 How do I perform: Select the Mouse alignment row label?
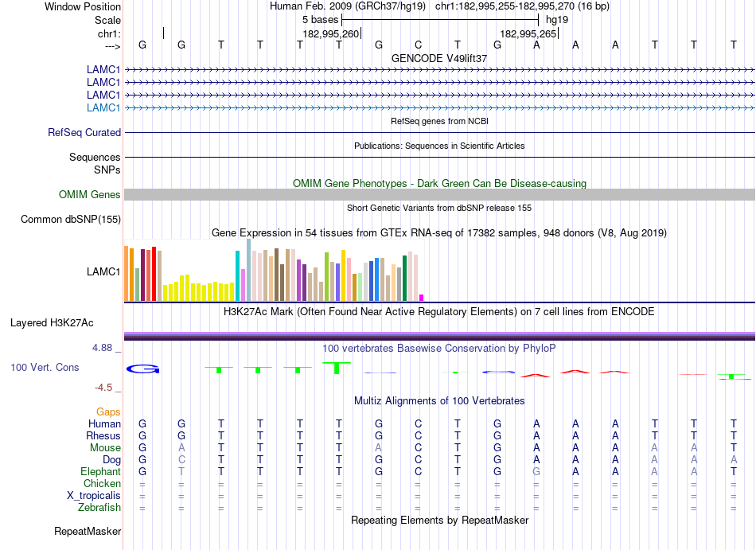[105, 448]
